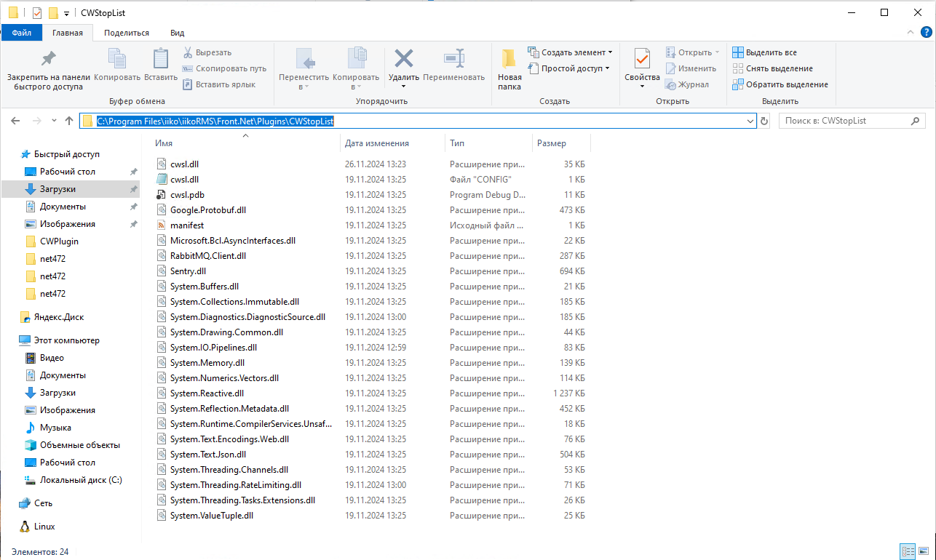The image size is (936, 560).
Task: Click the Properties (Свойства) checkmark icon
Action: (x=642, y=59)
